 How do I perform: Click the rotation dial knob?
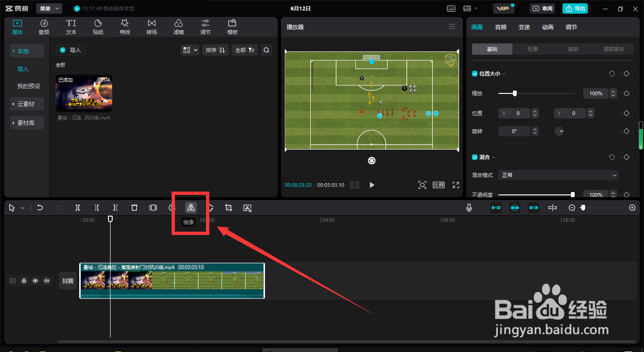tap(559, 131)
